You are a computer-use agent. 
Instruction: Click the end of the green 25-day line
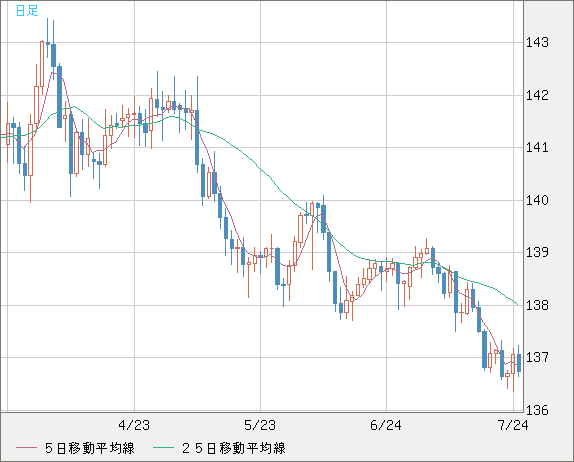coord(517,304)
